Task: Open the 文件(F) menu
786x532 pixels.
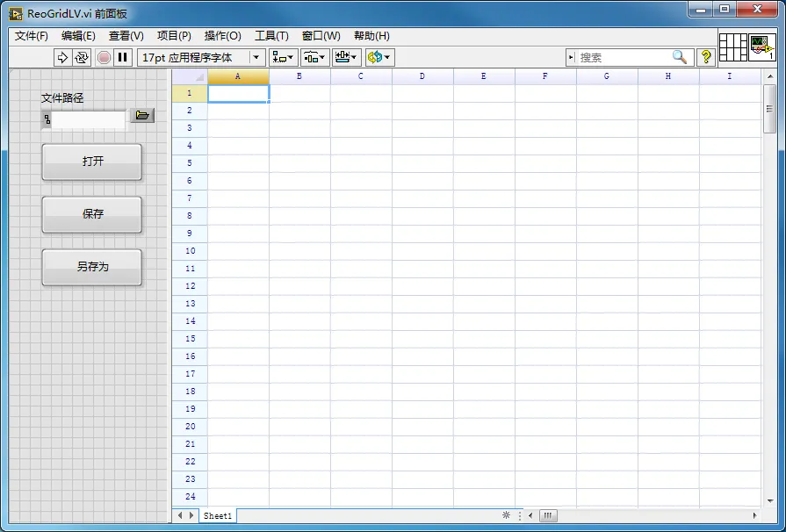Action: tap(31, 36)
